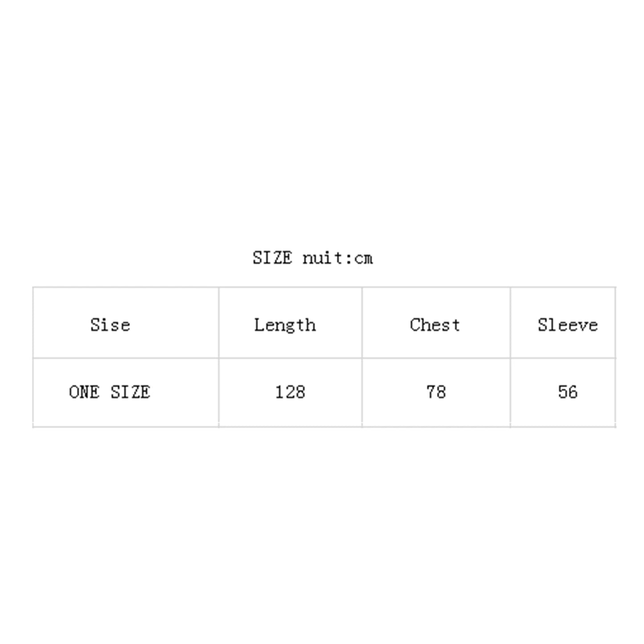Click the word "ONE" in the size row

click(84, 392)
